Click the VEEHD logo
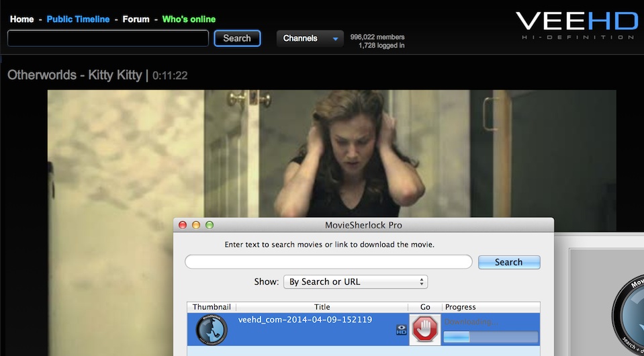Viewport: 644px width, 356px height. pos(576,26)
